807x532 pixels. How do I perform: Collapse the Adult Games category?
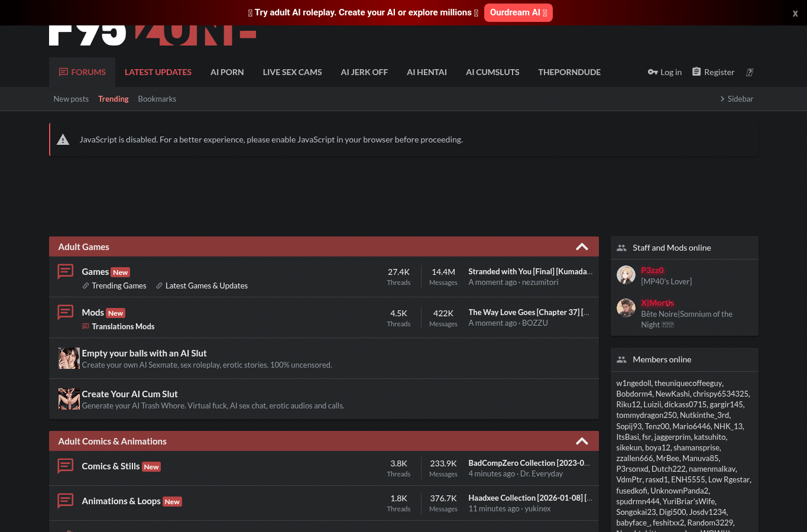coord(582,246)
